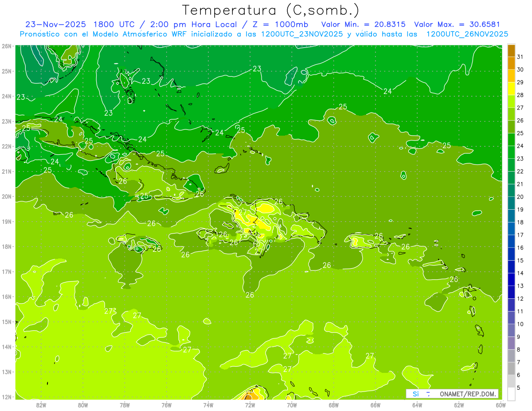The width and height of the screenshot is (532, 411).
Task: Click the '62W' longitude axis label
Action: (x=459, y=405)
